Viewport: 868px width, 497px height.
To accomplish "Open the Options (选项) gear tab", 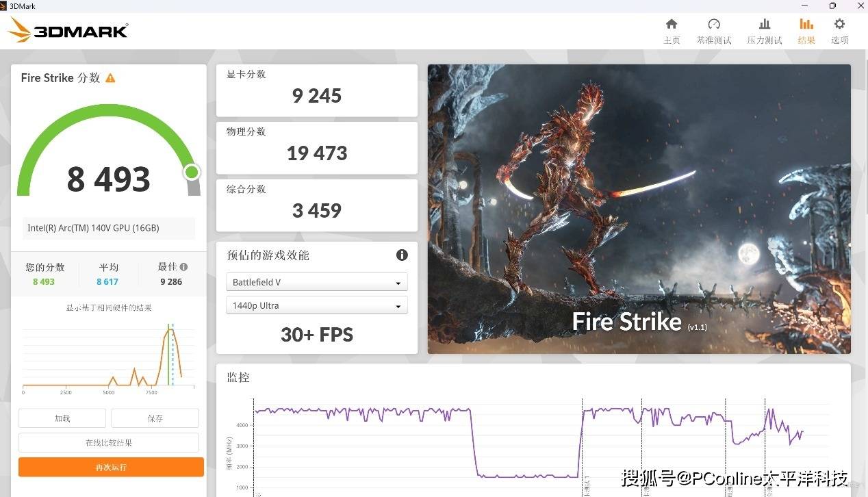I will 840,31.
